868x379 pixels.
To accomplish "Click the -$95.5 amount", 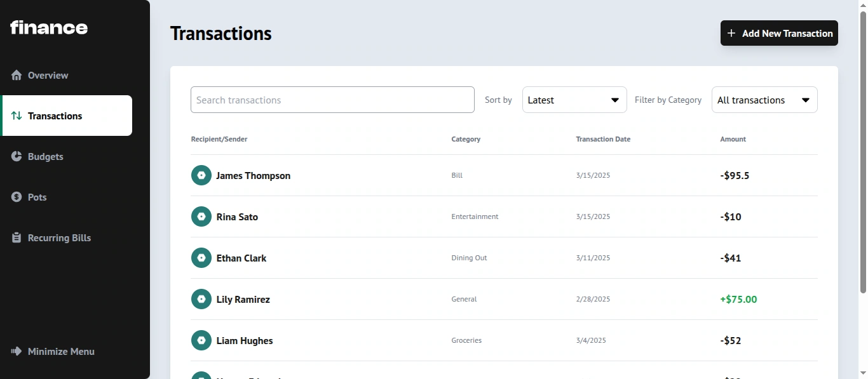I will (x=735, y=176).
